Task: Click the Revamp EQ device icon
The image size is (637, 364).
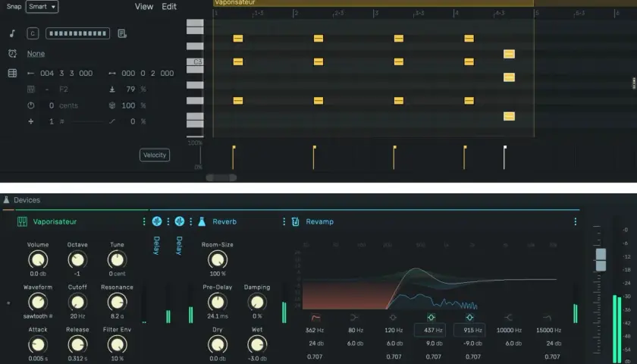Action: click(295, 221)
